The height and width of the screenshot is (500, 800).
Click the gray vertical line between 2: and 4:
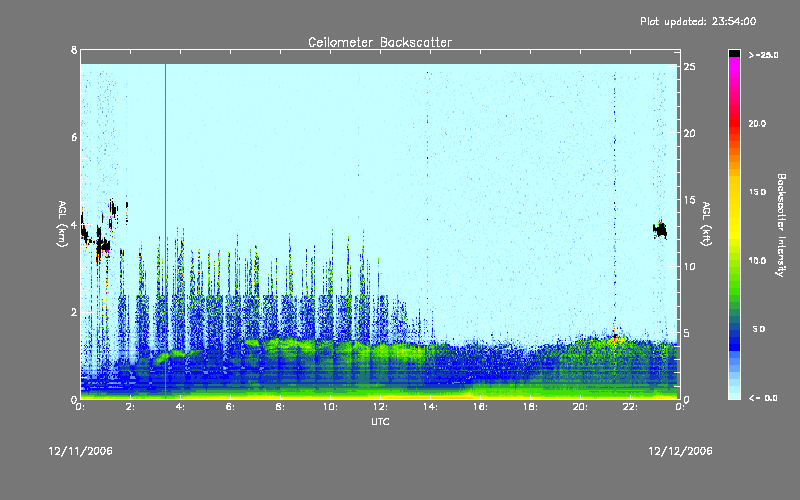[x=165, y=231]
